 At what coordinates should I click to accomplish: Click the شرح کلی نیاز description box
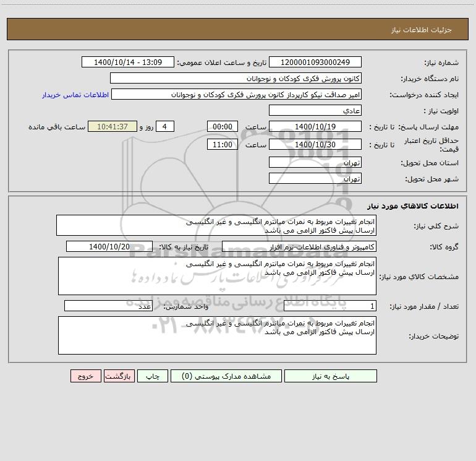216,225
